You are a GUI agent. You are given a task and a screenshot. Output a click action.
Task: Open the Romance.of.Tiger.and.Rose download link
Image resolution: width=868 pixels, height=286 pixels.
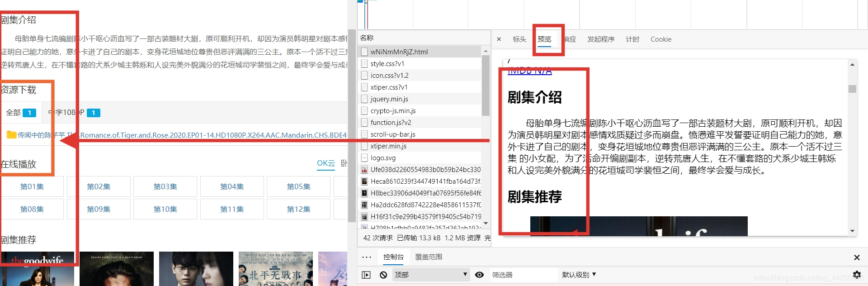182,135
